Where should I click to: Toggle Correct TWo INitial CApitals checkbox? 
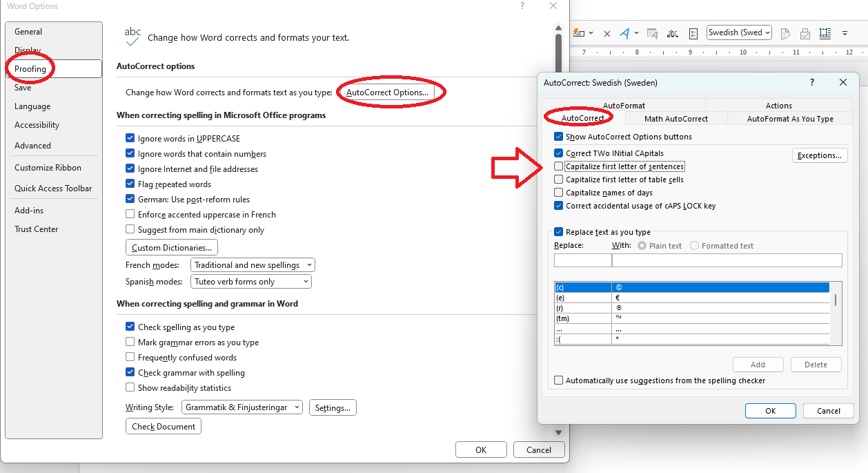click(559, 153)
